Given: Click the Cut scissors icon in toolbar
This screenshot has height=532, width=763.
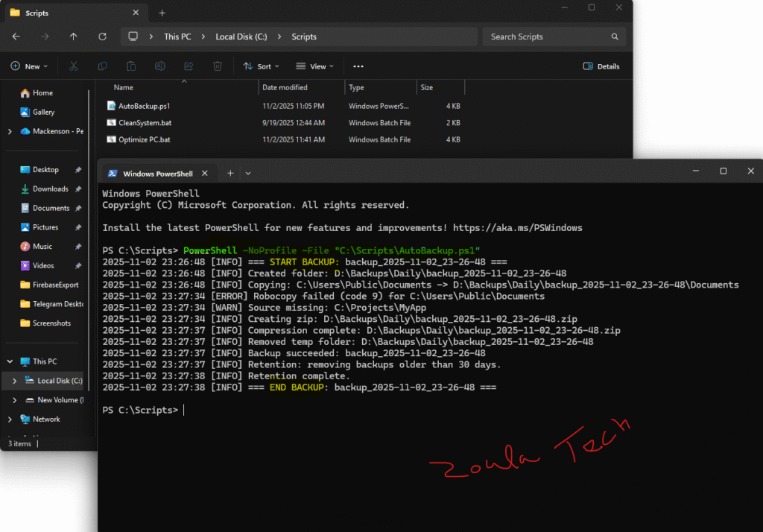Looking at the screenshot, I should (x=74, y=66).
